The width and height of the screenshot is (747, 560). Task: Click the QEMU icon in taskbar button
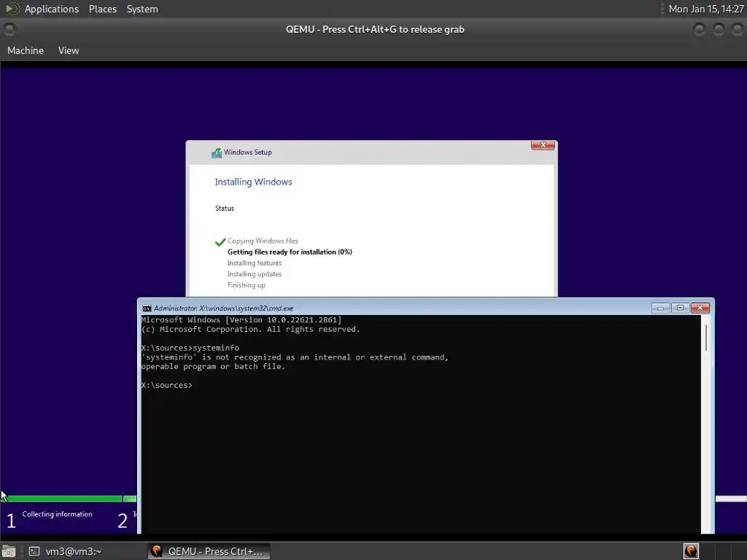point(156,551)
